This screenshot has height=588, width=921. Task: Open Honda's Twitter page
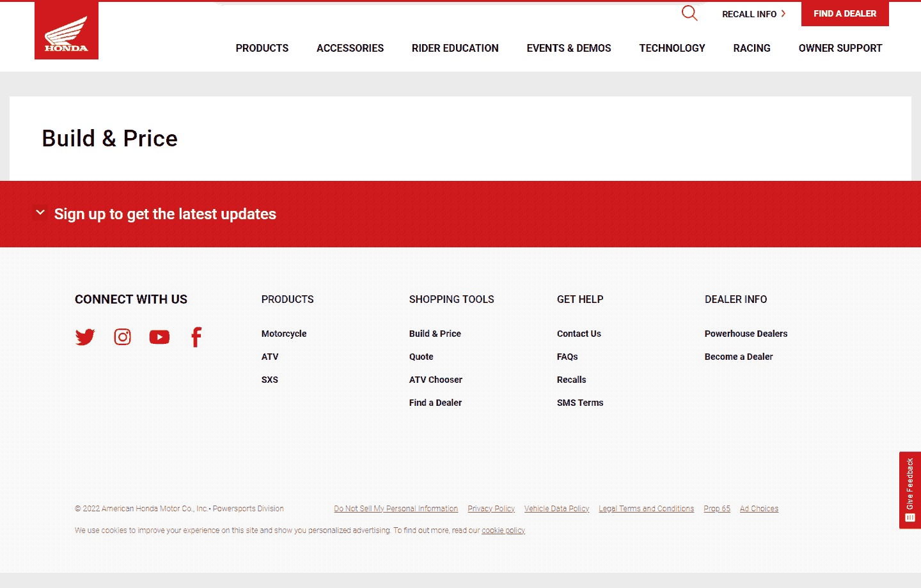[85, 337]
